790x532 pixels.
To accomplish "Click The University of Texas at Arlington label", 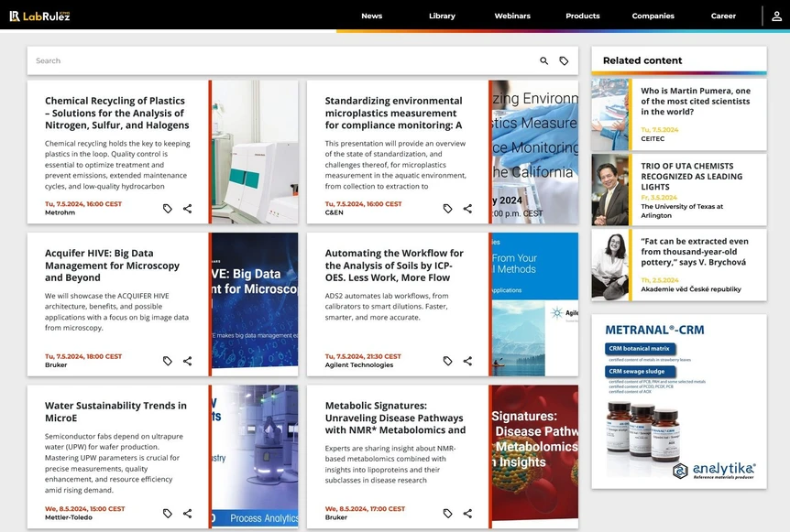I will click(x=682, y=211).
